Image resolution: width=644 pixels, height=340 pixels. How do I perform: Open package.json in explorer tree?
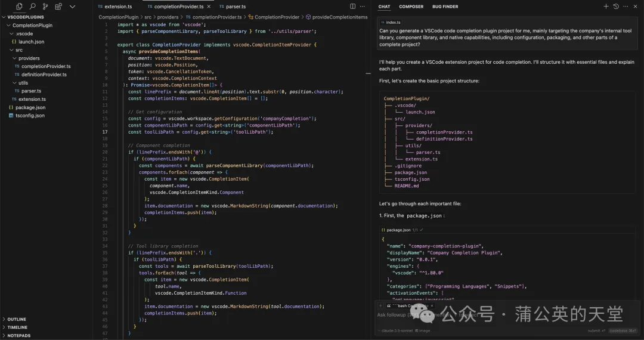(27, 107)
